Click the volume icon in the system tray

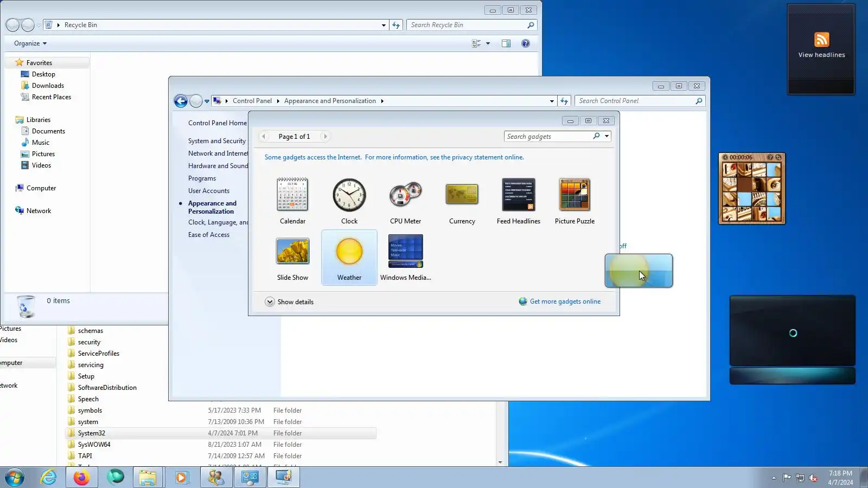pos(813,478)
